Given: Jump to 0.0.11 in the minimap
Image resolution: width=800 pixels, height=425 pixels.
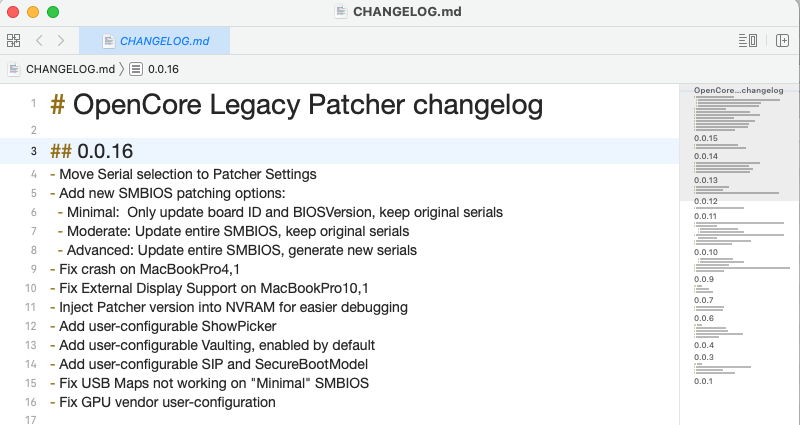Looking at the screenshot, I should [x=705, y=216].
